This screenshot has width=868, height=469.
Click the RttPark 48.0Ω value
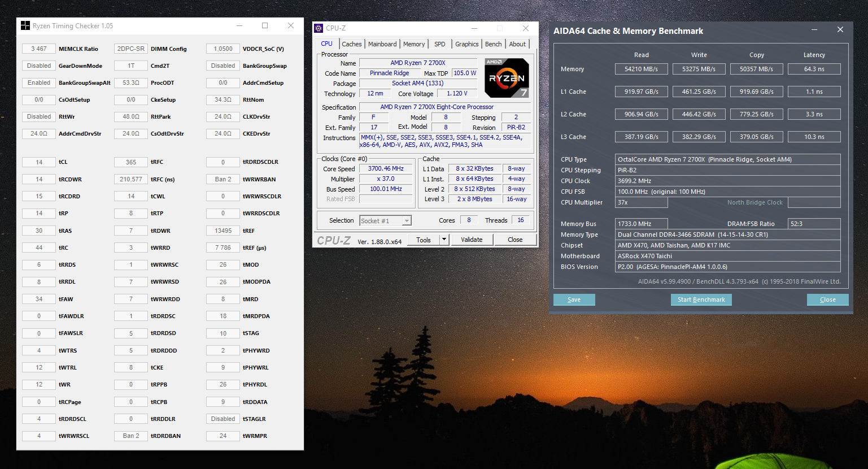(x=131, y=116)
